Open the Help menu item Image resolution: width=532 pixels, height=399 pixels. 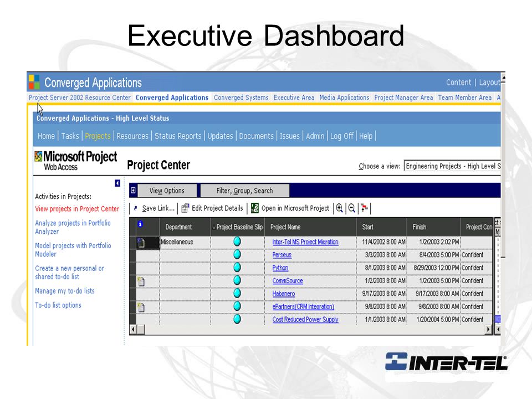pyautogui.click(x=366, y=136)
